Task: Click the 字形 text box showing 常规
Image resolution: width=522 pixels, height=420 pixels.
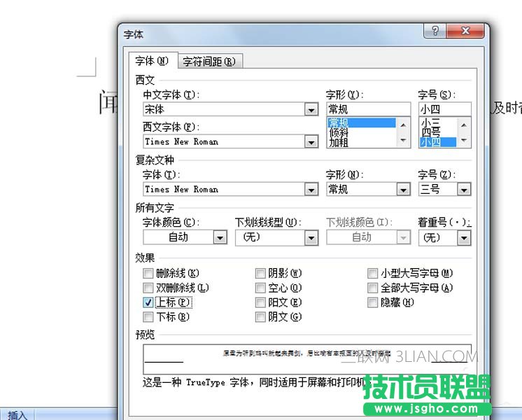Action: click(x=368, y=109)
